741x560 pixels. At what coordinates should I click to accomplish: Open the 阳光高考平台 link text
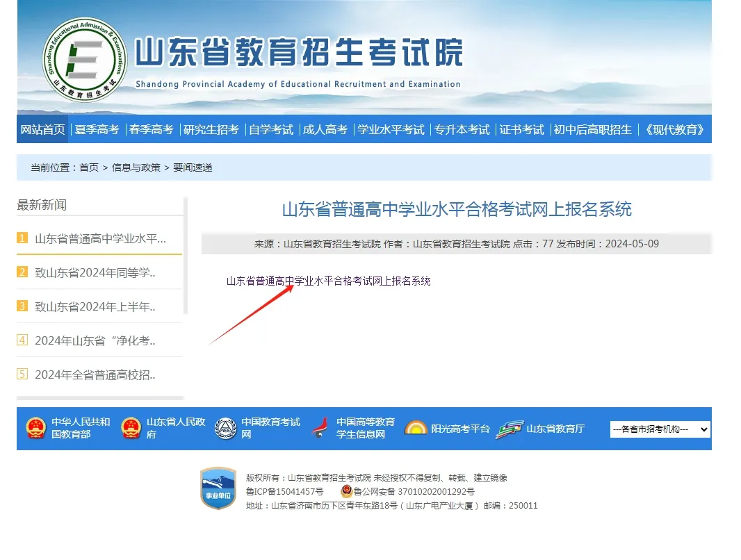coord(460,429)
